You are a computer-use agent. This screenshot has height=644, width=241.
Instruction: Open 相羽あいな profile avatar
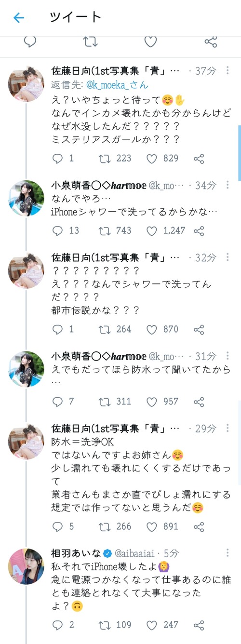(x=26, y=566)
